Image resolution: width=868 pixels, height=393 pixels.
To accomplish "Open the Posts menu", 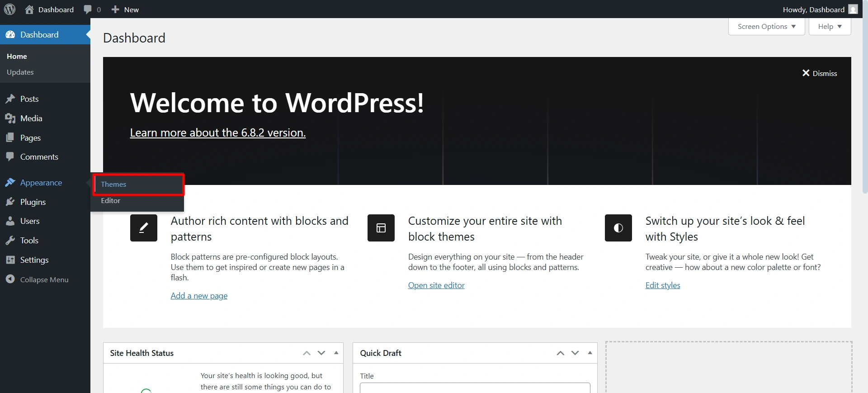I will tap(29, 99).
